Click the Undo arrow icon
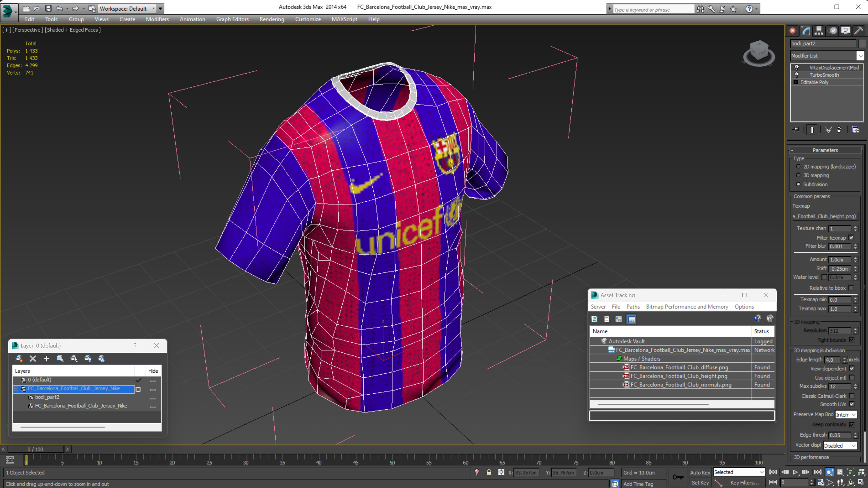This screenshot has width=868, height=488. tap(59, 9)
